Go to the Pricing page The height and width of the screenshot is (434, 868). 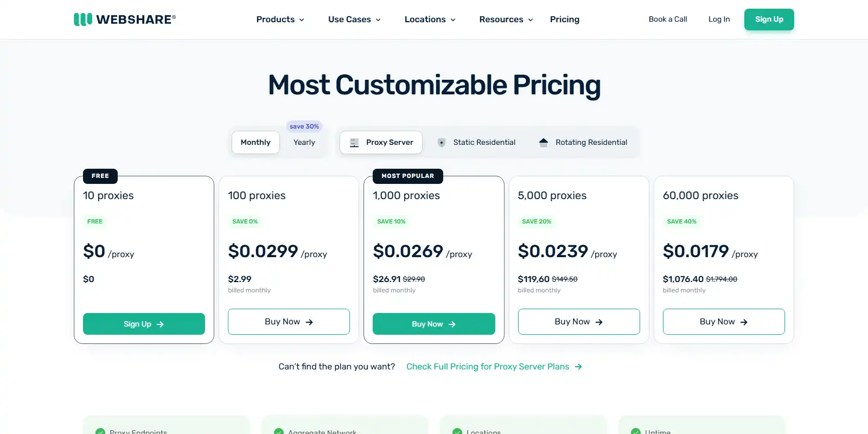click(x=565, y=20)
